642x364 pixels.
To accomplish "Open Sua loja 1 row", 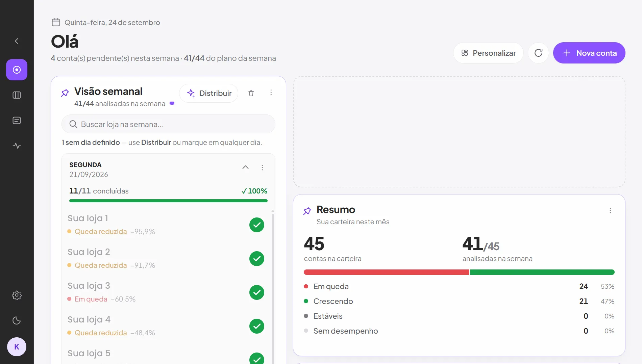I will pyautogui.click(x=167, y=225).
